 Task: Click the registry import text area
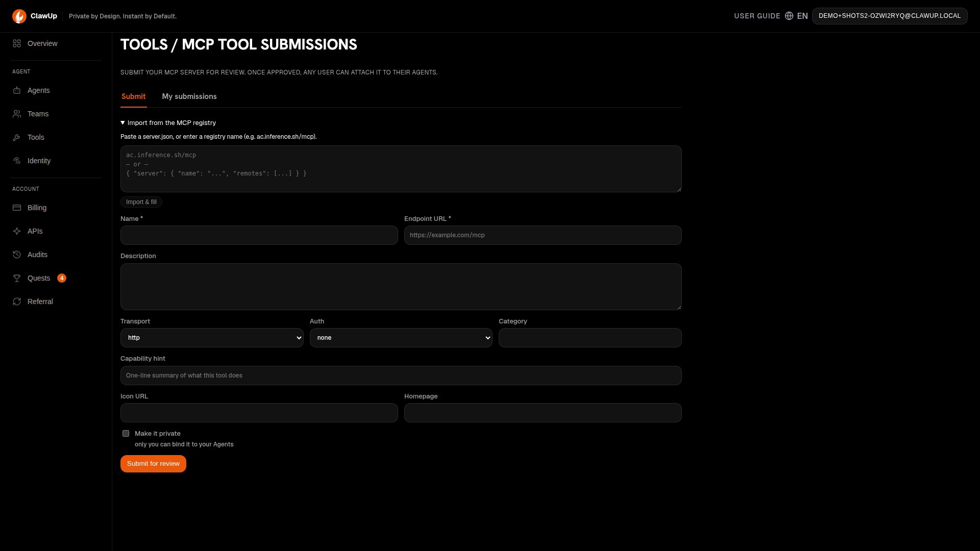401,169
